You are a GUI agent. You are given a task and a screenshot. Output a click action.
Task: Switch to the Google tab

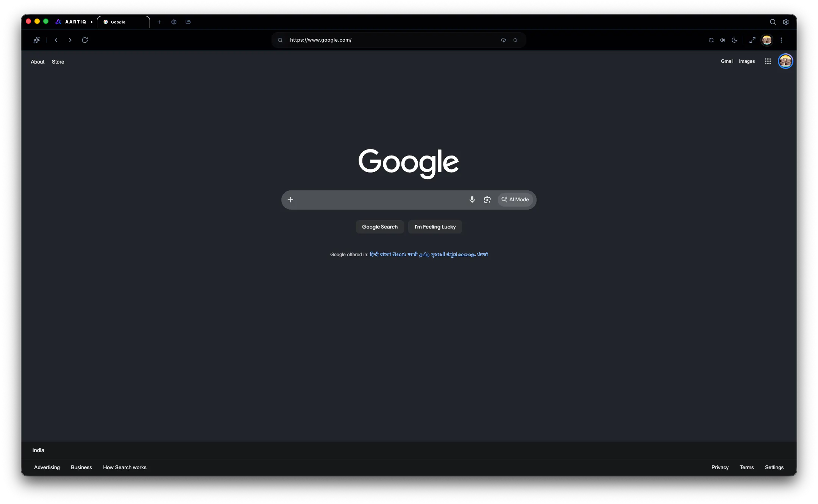(123, 22)
